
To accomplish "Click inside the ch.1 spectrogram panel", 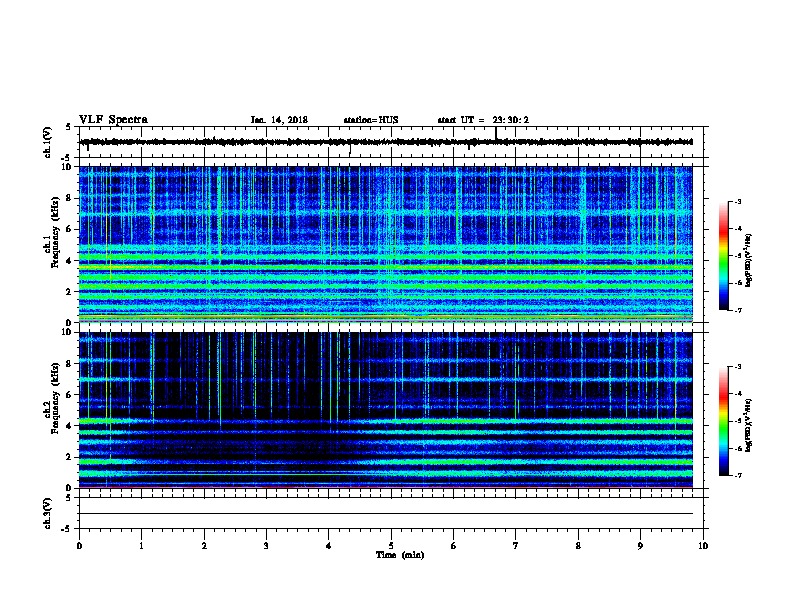I will point(386,244).
